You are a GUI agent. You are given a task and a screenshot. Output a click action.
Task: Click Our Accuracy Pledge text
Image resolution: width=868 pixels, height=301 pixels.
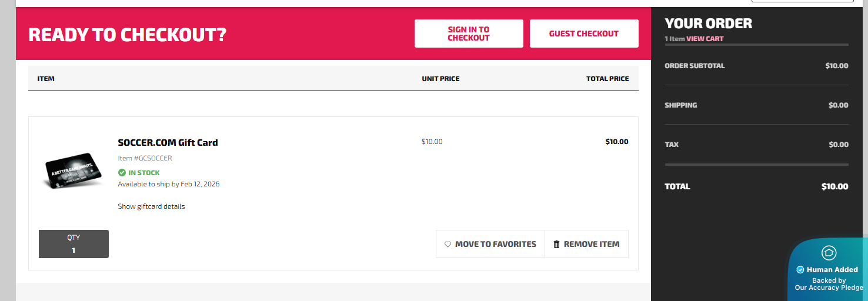[x=829, y=287]
